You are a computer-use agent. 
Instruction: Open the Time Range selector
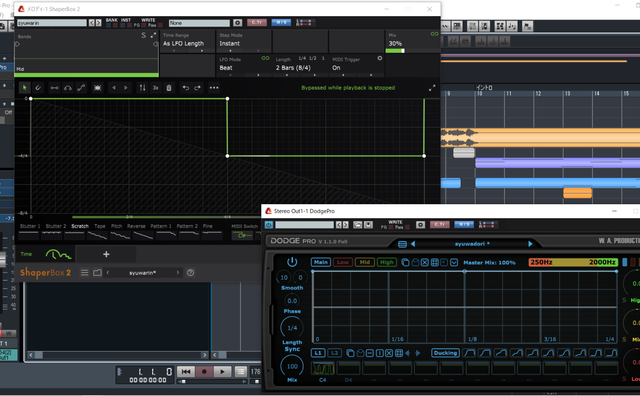tap(187, 41)
